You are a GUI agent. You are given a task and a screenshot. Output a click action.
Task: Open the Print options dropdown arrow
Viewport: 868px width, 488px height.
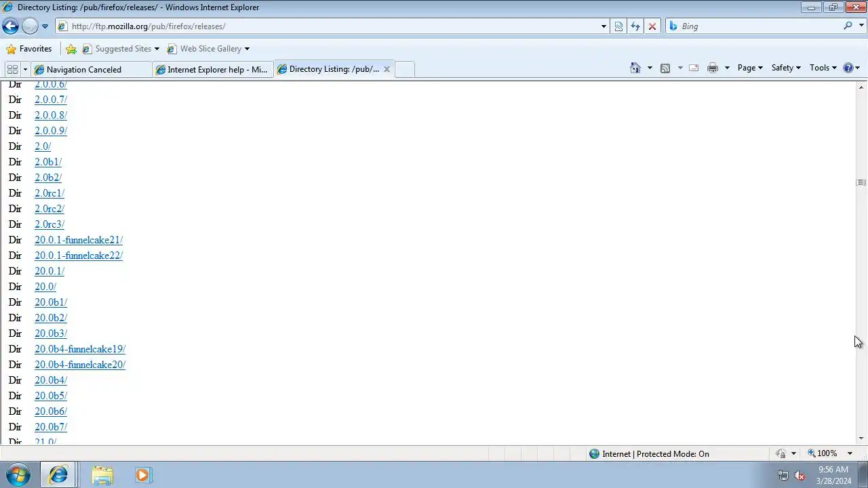(x=727, y=68)
